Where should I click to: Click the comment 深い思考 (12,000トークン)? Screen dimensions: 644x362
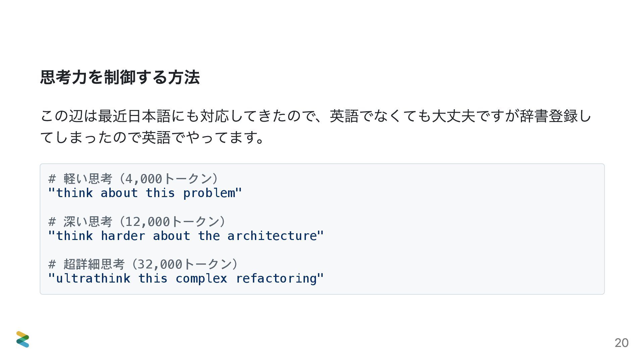(137, 222)
